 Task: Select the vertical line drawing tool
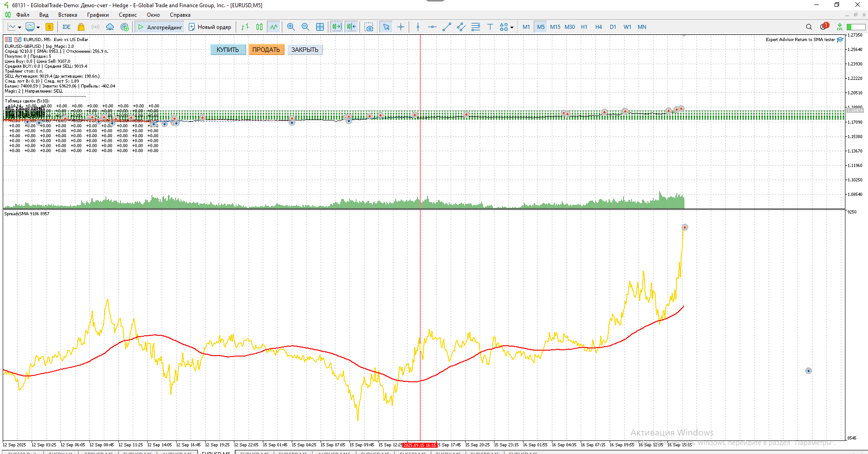pos(418,27)
